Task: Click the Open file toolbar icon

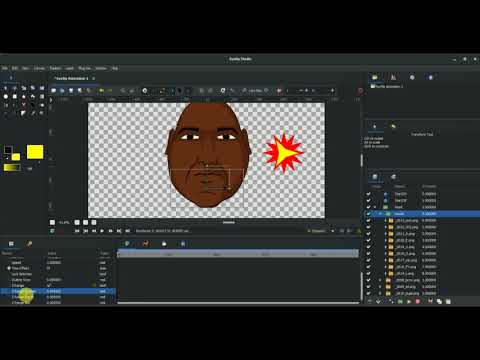Action: [x=62, y=90]
